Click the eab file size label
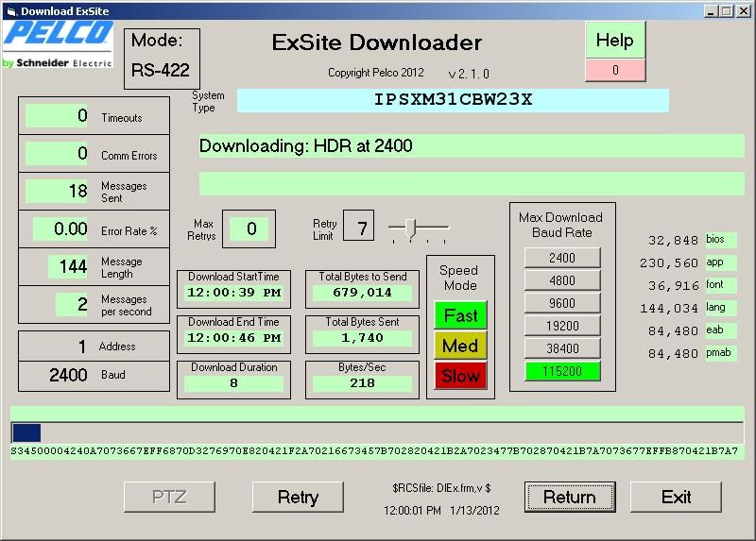 [720, 330]
